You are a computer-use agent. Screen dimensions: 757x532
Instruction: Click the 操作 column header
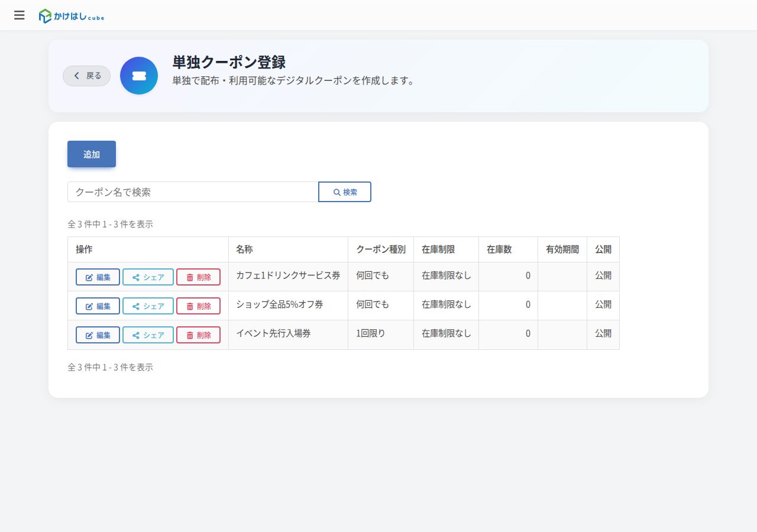[x=148, y=249]
